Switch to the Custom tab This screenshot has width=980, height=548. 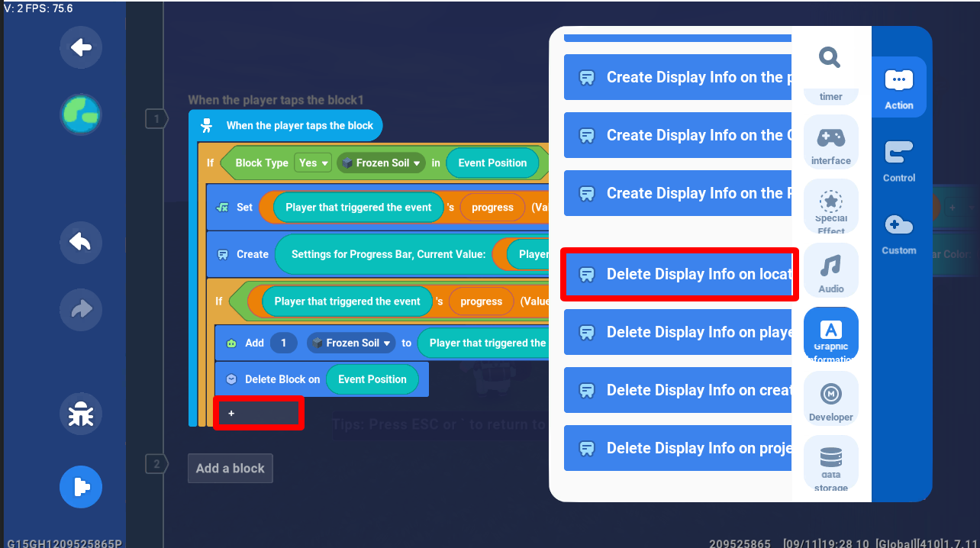pos(899,234)
